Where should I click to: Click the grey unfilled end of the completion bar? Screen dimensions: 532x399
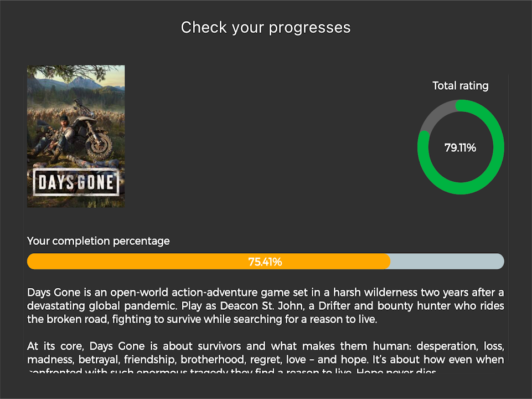[448, 262]
